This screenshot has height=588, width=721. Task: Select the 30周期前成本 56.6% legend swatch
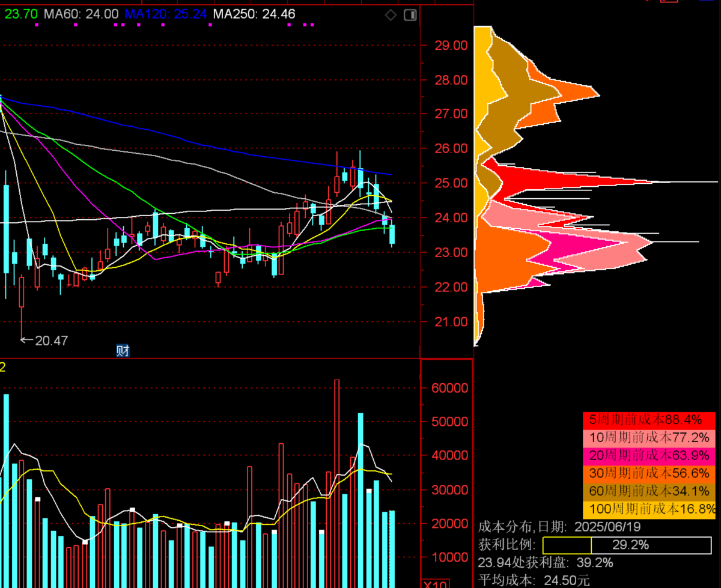coord(650,473)
